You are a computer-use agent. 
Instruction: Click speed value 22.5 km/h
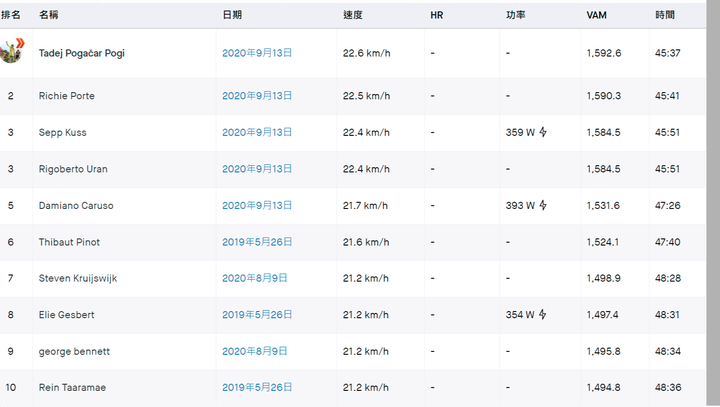366,96
